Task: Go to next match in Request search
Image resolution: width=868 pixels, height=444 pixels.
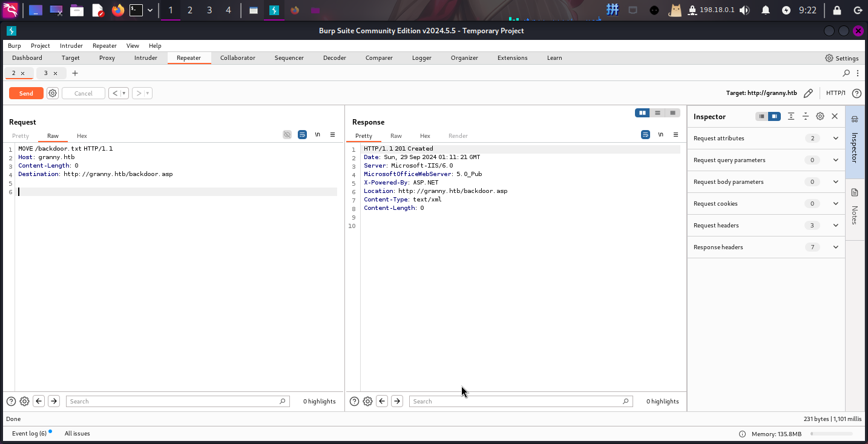Action: click(x=54, y=401)
